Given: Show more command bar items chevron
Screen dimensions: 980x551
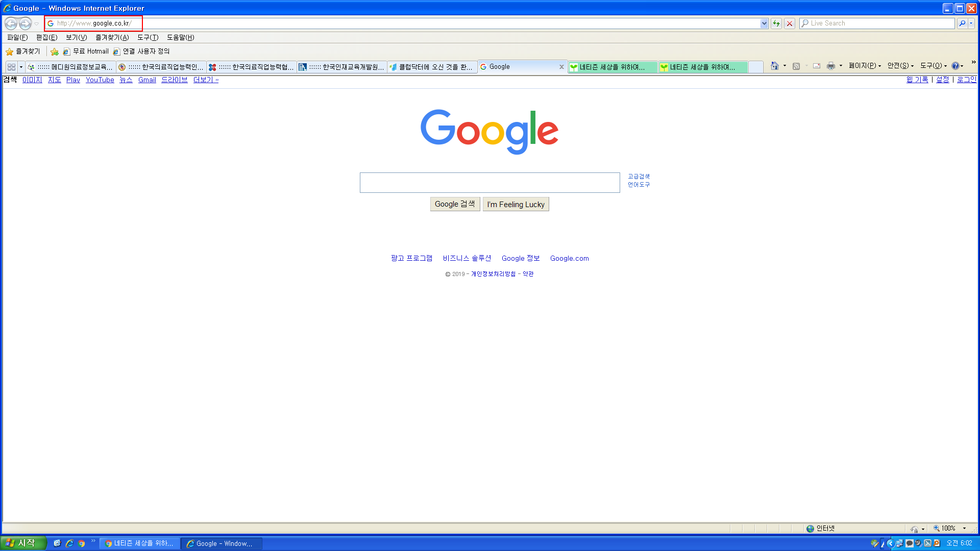Looking at the screenshot, I should click(x=973, y=62).
